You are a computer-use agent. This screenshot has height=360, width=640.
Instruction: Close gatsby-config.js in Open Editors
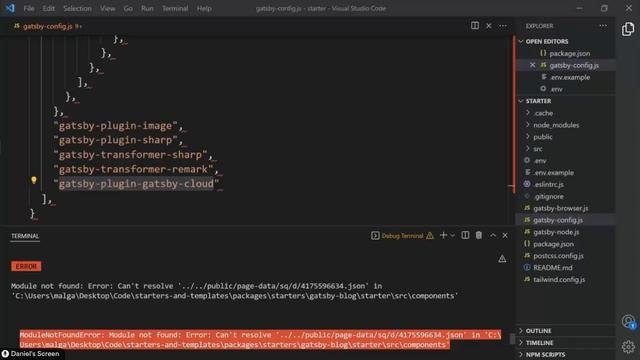[x=532, y=65]
